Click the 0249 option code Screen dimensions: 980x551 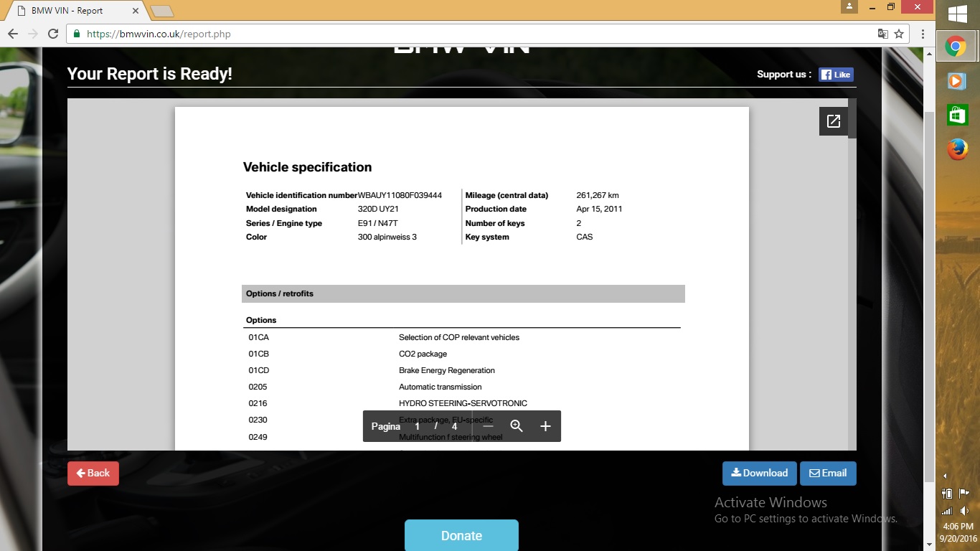[258, 437]
